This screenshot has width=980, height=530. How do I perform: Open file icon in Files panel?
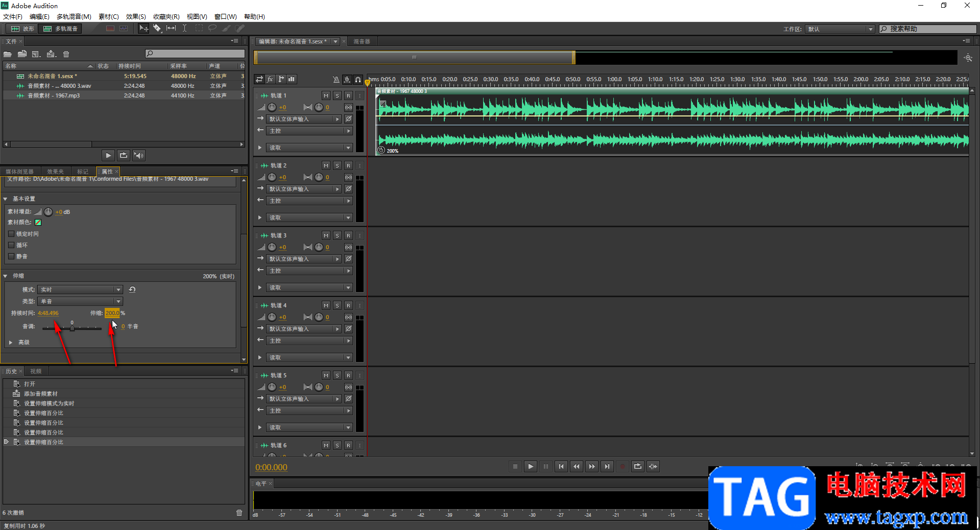pos(8,54)
